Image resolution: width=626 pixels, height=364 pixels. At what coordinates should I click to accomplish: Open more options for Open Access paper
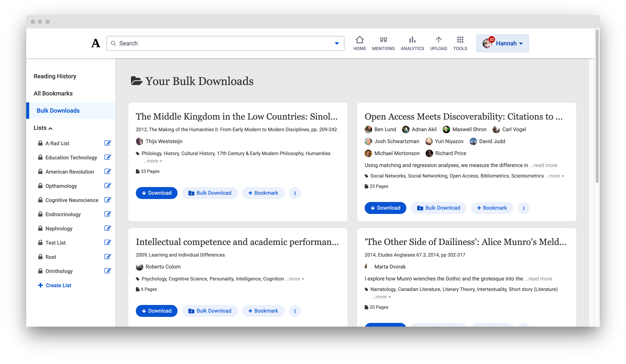524,208
